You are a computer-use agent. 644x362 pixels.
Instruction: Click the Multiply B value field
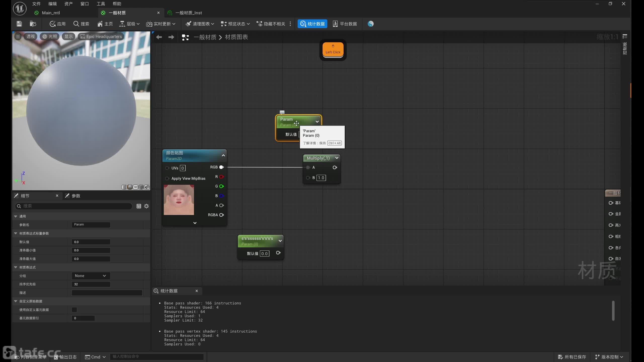tap(321, 178)
